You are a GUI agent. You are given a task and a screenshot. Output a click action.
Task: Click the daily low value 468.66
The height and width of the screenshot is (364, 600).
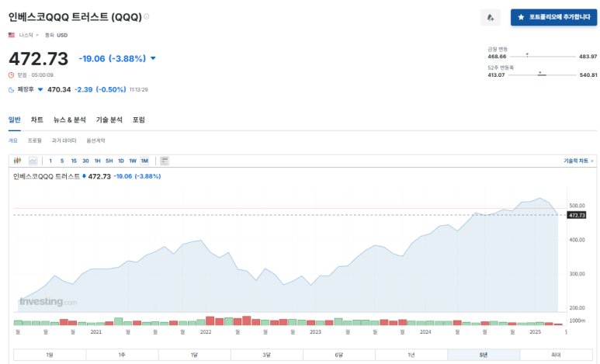point(497,57)
